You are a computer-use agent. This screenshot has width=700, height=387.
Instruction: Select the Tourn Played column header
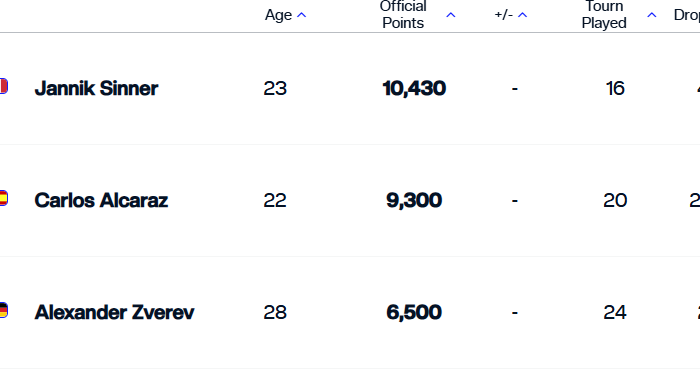604,15
